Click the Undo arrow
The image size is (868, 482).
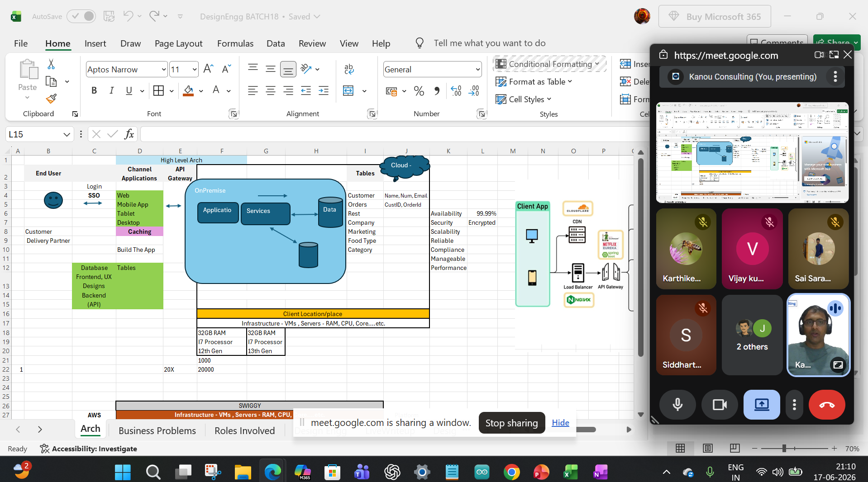pos(128,16)
